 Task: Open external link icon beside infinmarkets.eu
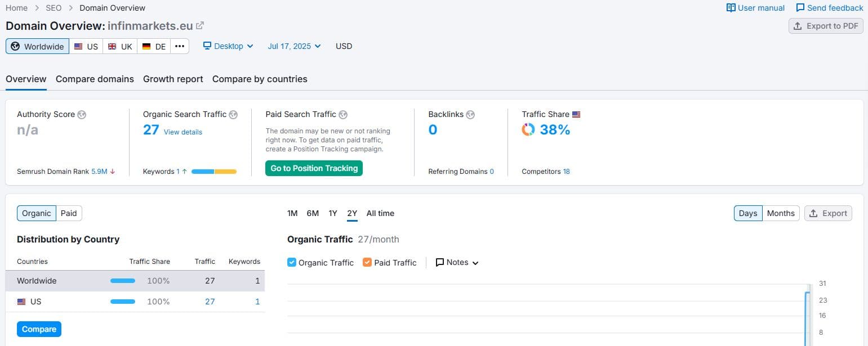(x=200, y=26)
